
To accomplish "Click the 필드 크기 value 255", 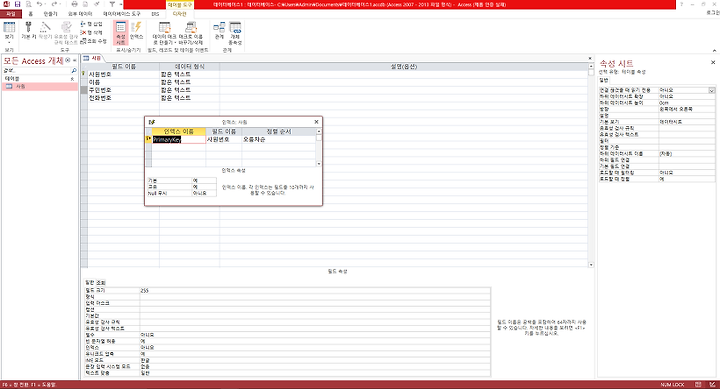I will pos(315,290).
